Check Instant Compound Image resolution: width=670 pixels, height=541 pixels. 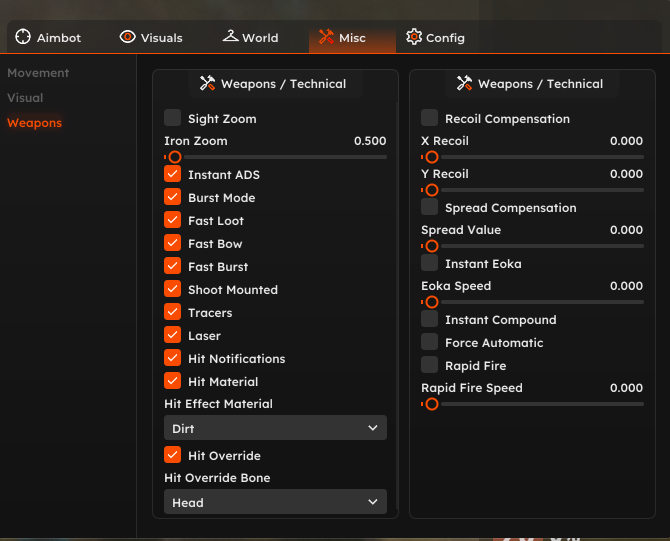(x=429, y=319)
